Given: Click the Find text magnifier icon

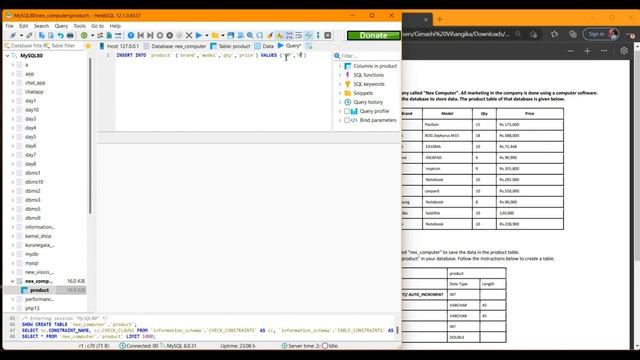Looking at the screenshot, I should coord(250,36).
